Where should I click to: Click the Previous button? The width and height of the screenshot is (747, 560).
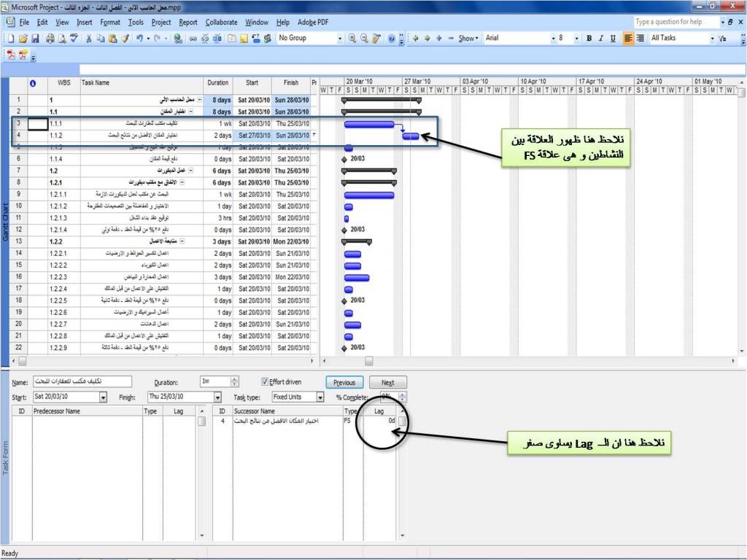tap(344, 382)
